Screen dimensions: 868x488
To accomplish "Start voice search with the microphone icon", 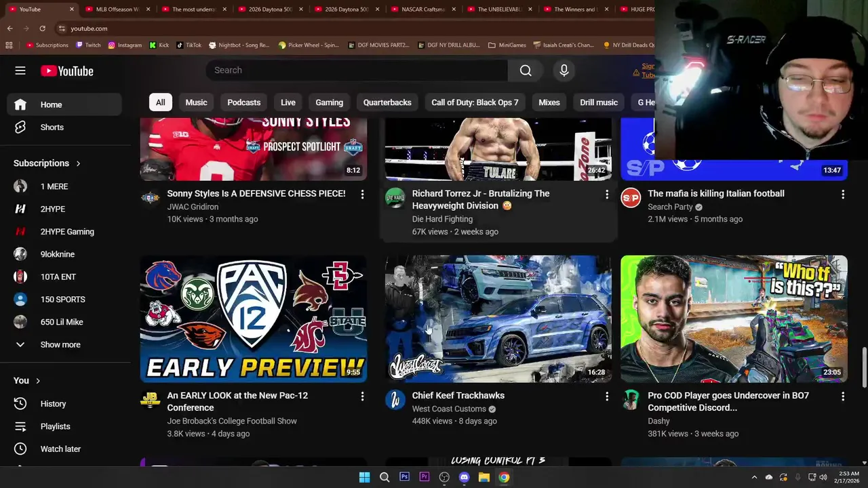I will click(564, 70).
